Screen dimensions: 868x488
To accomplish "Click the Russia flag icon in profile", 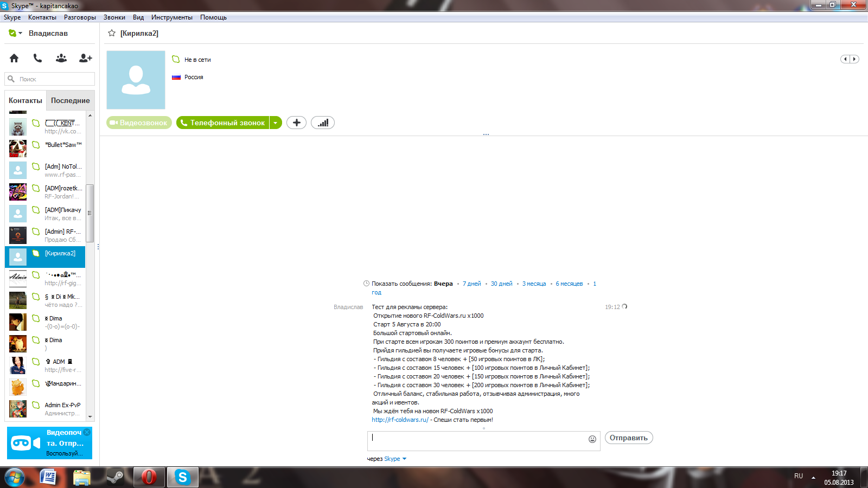I will [176, 77].
